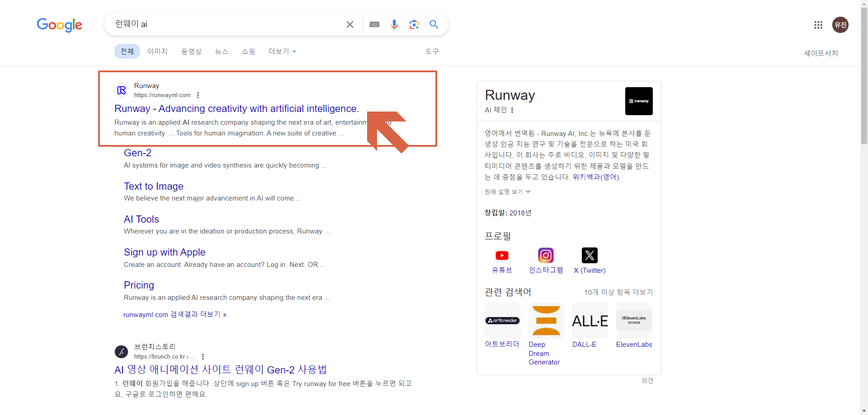868x415 pixels.
Task: Select Deep Dream Generator thumbnail
Action: (x=547, y=321)
